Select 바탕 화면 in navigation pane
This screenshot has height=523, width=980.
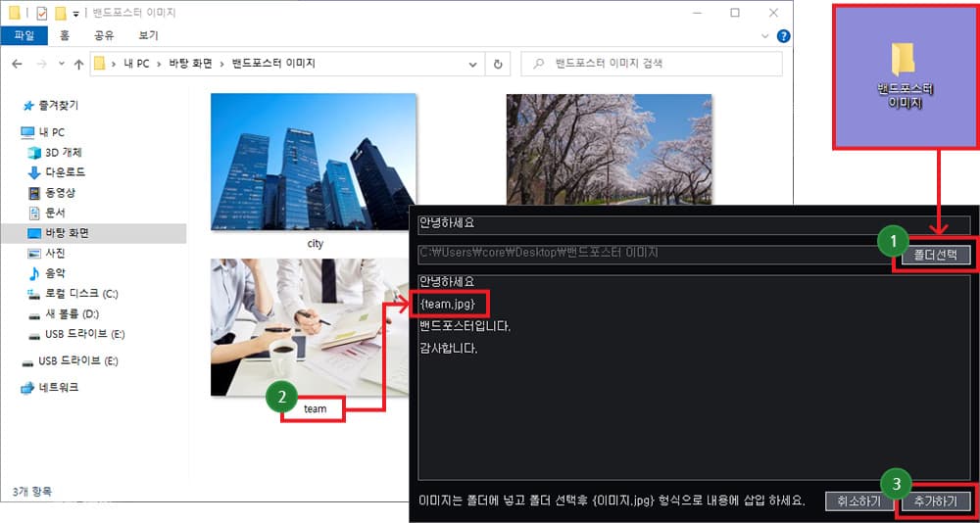(x=93, y=233)
